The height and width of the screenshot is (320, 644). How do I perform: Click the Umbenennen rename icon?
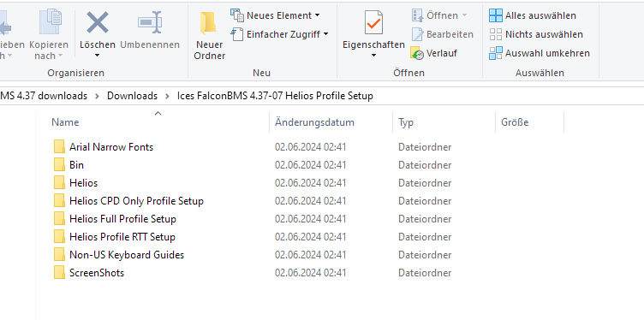[150, 22]
